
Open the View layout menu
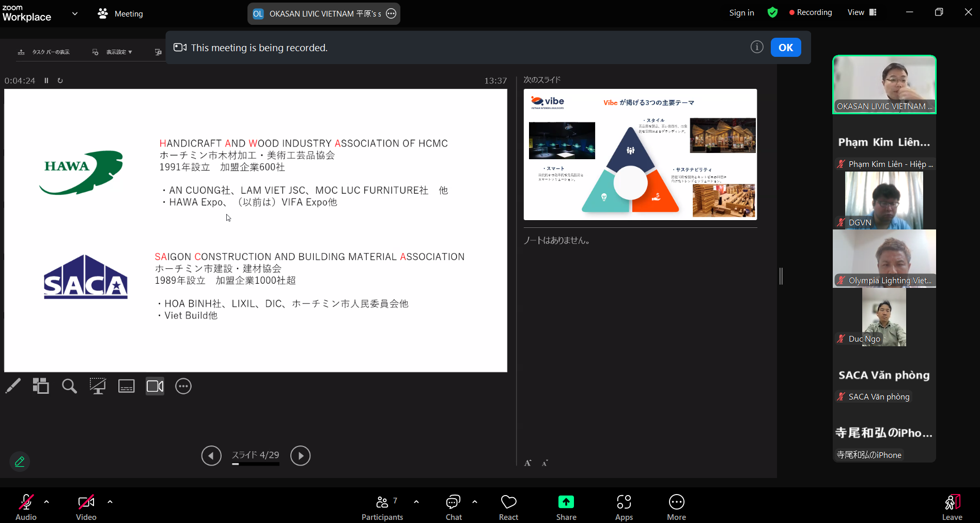coord(862,12)
